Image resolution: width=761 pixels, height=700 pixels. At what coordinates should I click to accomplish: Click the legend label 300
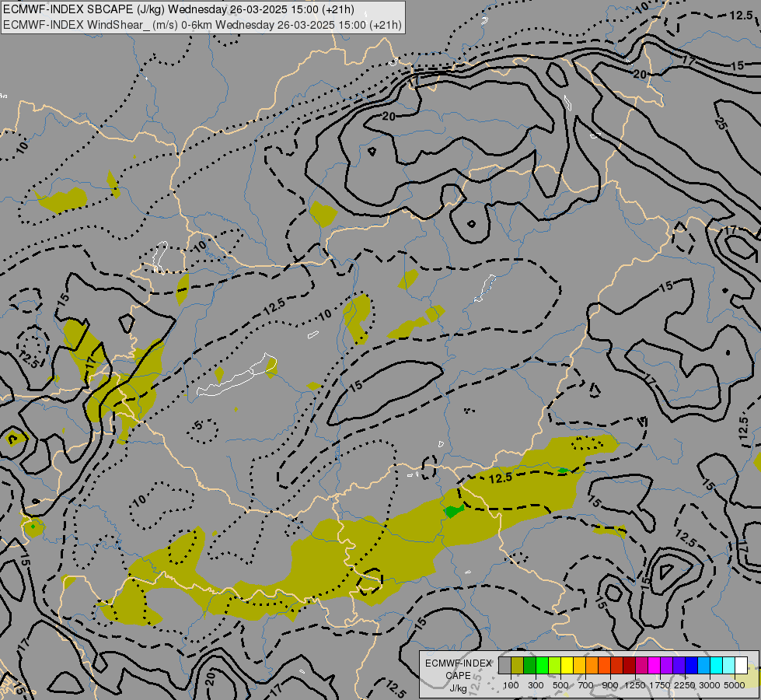point(536,685)
